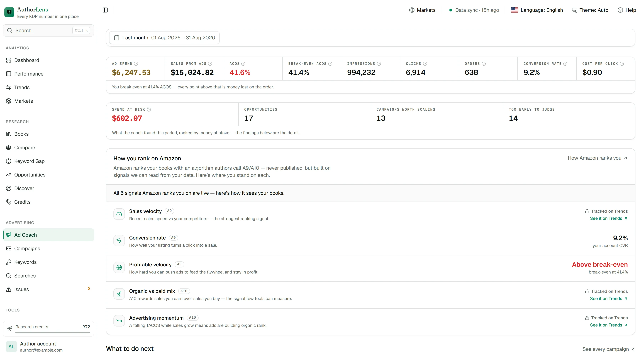Open info tooltip next to ACOS label
Image resolution: width=644 pixels, height=358 pixels.
[243, 64]
